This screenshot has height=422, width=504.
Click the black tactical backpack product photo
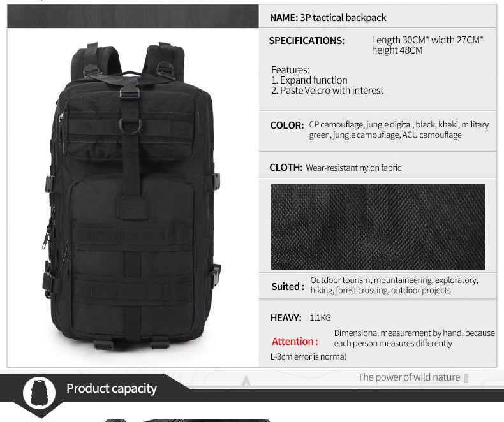tap(133, 196)
